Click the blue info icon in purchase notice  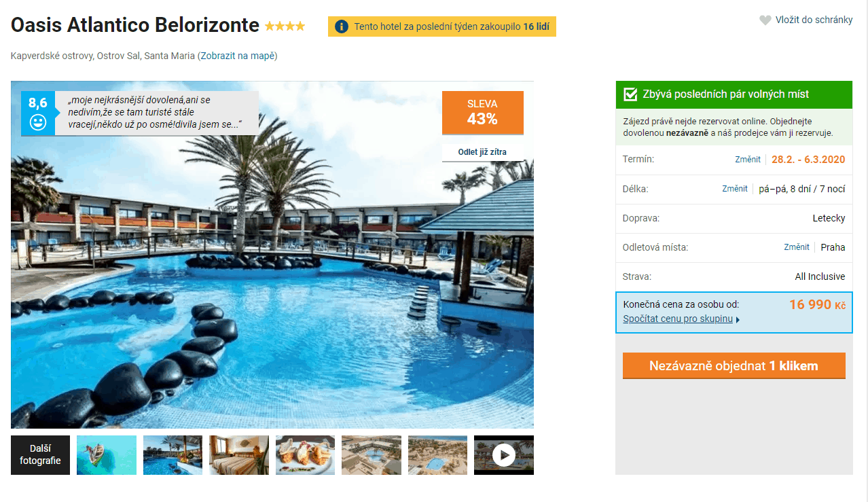[x=342, y=26]
